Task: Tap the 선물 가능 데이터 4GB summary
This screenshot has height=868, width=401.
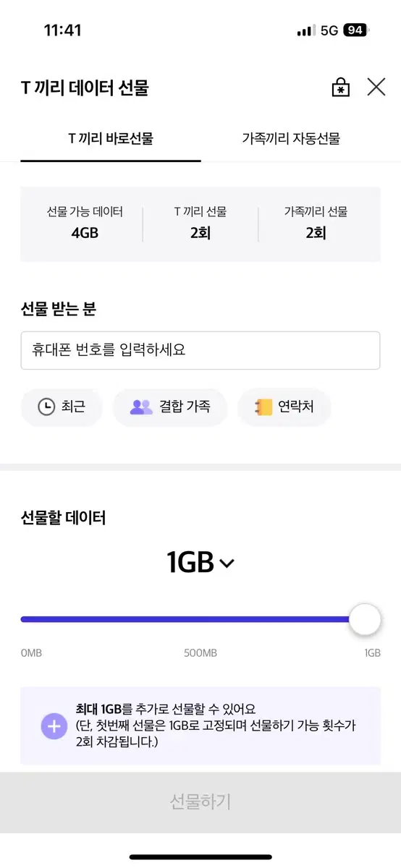Action: coord(85,223)
